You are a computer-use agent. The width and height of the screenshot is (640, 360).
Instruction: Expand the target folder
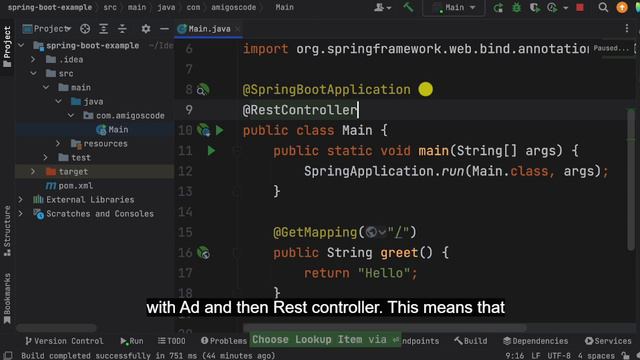point(33,171)
